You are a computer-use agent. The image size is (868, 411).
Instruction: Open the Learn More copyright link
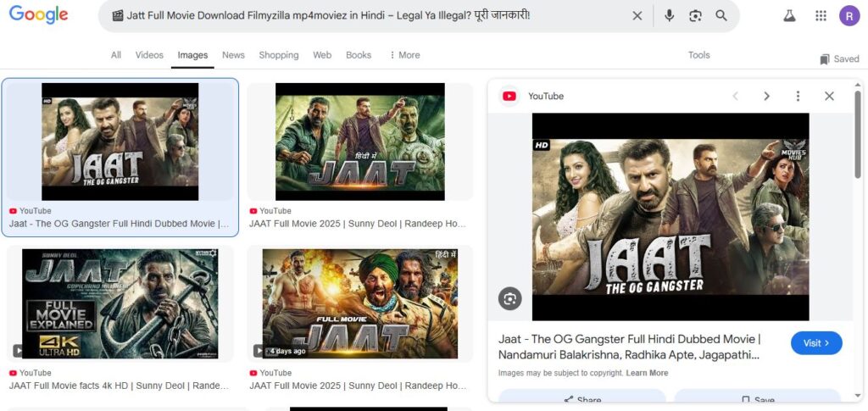(647, 373)
